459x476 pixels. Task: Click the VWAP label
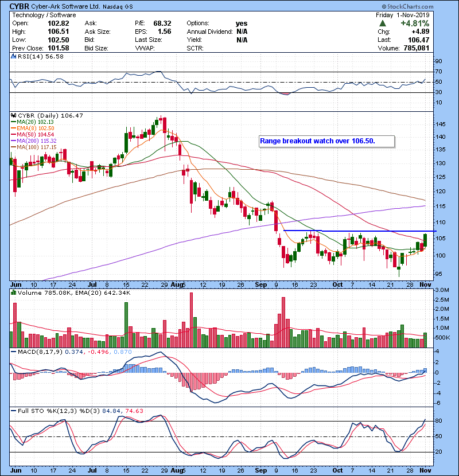[x=145, y=48]
